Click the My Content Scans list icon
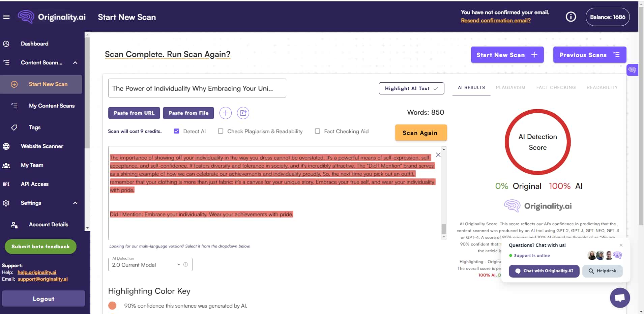 pos(14,106)
